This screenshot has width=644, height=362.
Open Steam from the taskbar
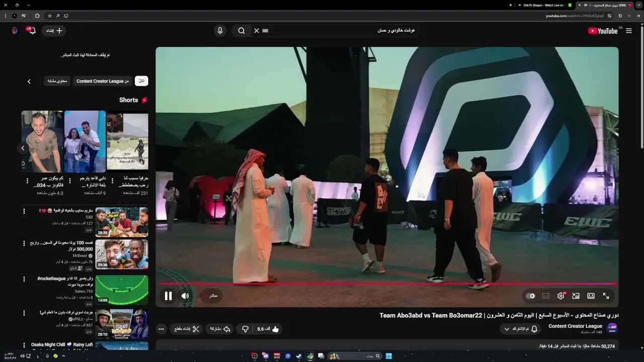(299, 356)
